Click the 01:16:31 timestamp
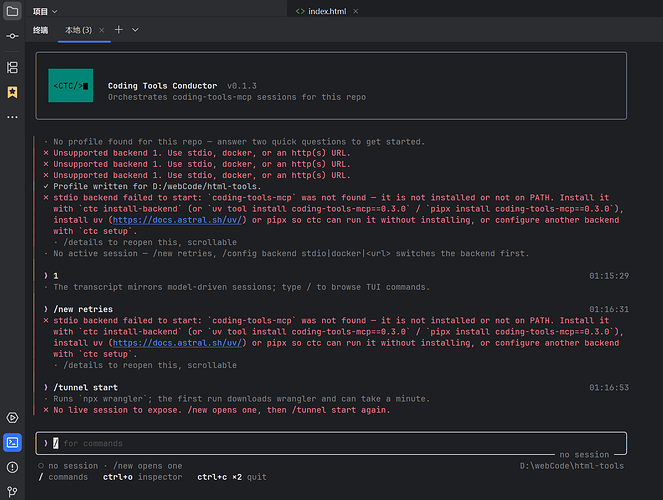The width and height of the screenshot is (663, 500). tap(609, 309)
